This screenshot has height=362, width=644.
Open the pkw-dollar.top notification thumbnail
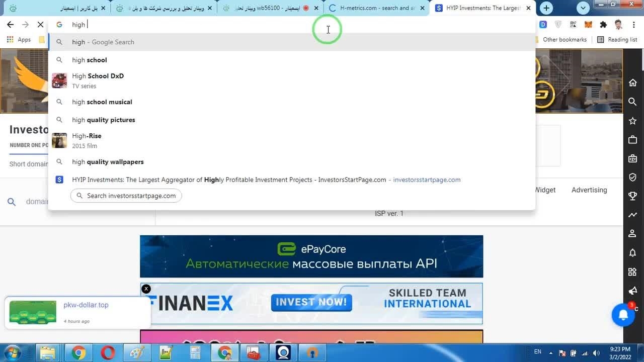click(x=33, y=312)
